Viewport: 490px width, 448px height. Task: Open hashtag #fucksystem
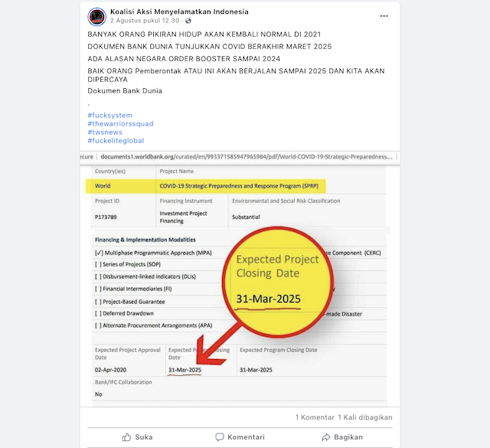(109, 115)
